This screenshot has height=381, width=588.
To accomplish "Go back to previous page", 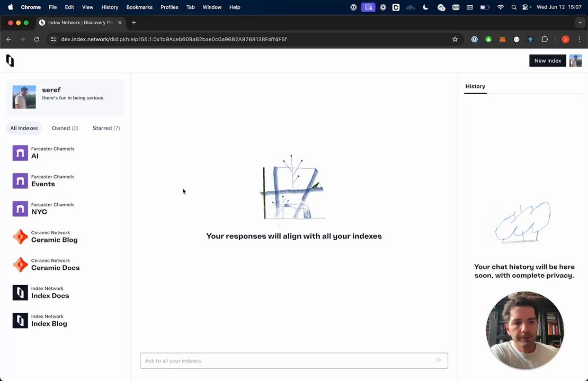I will coord(9,39).
